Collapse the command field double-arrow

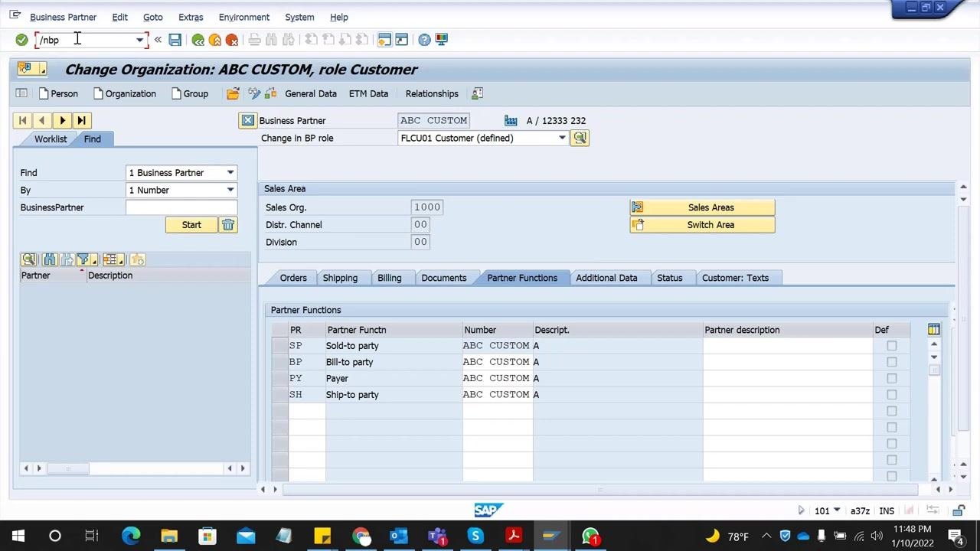(x=158, y=40)
